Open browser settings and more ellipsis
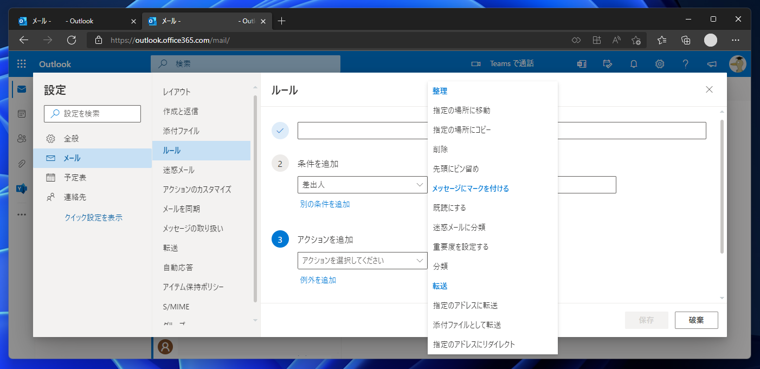760x369 pixels. pos(736,40)
